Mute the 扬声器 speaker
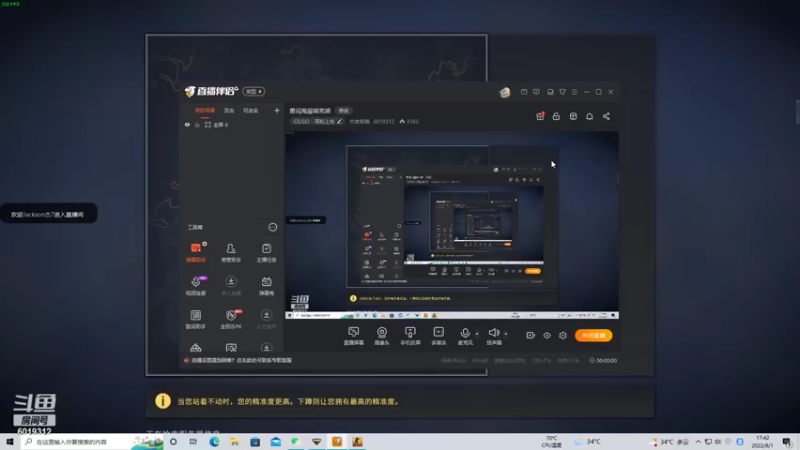The image size is (800, 450). pos(493,336)
